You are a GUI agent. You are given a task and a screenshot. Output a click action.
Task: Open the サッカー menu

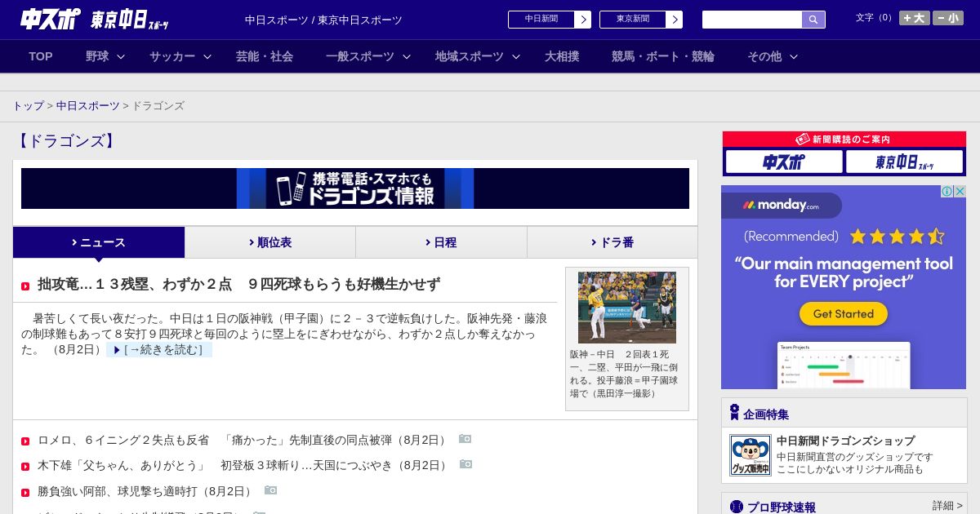pos(172,56)
